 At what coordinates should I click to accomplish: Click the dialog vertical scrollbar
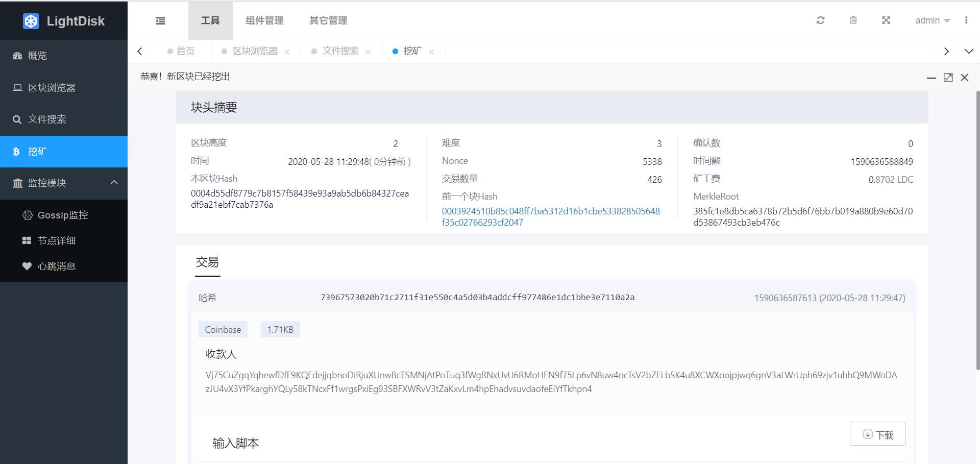(x=977, y=230)
